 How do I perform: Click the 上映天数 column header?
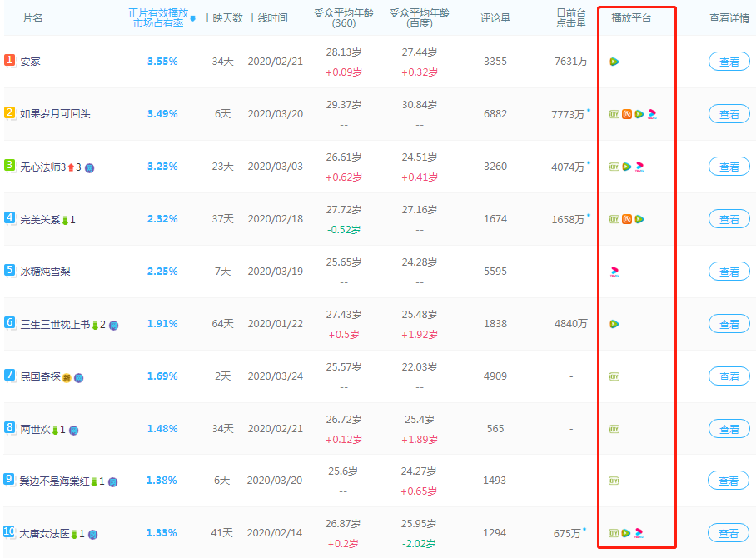[223, 18]
